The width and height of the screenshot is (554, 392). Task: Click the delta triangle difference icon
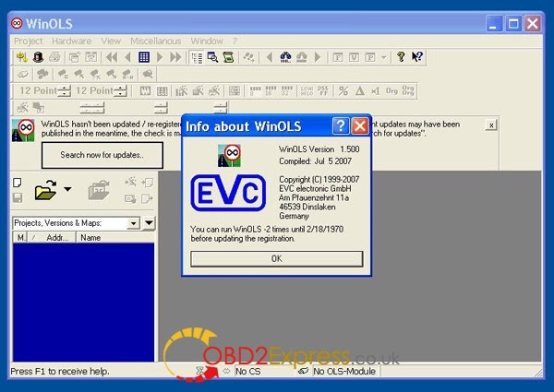tap(360, 91)
